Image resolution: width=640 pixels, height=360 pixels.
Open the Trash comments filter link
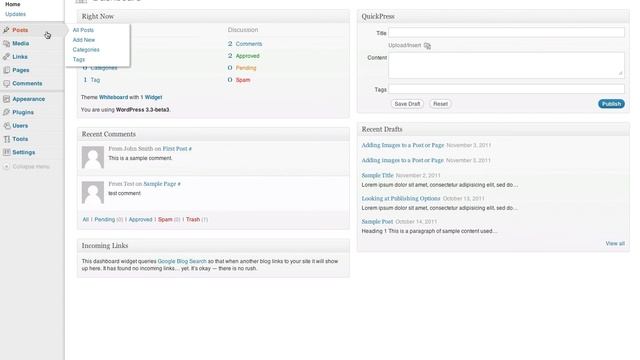pyautogui.click(x=193, y=220)
